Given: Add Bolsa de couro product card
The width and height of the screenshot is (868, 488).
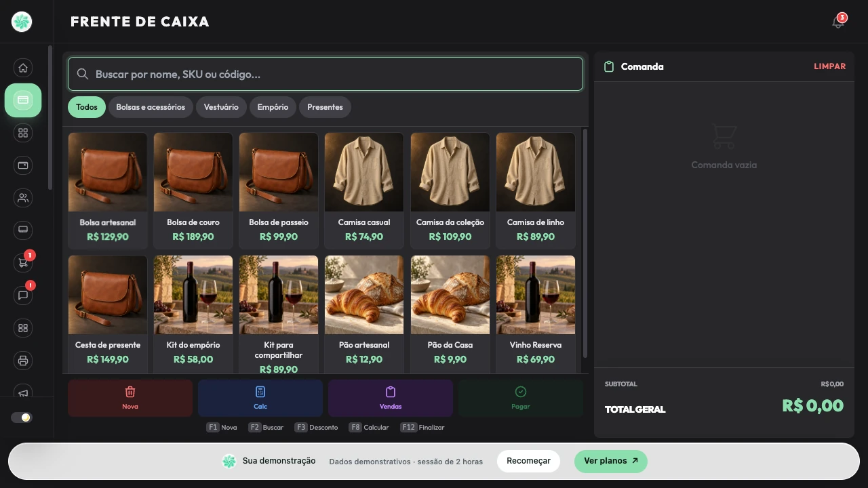Looking at the screenshot, I should [193, 190].
